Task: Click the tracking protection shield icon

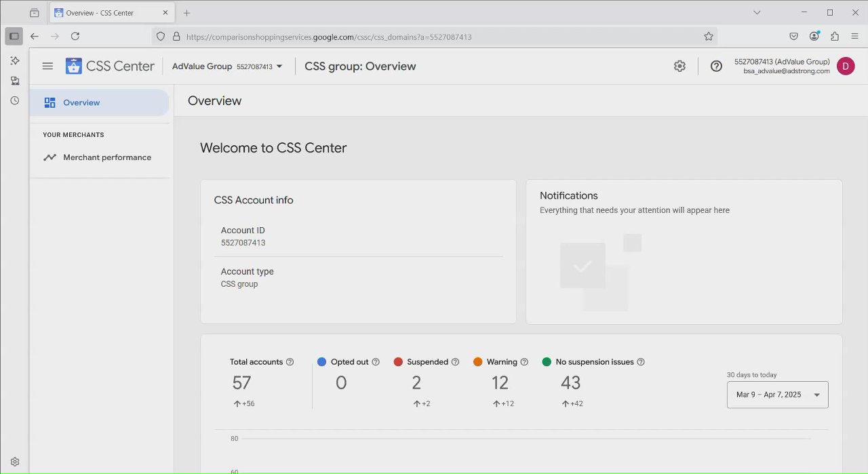Action: tap(161, 37)
